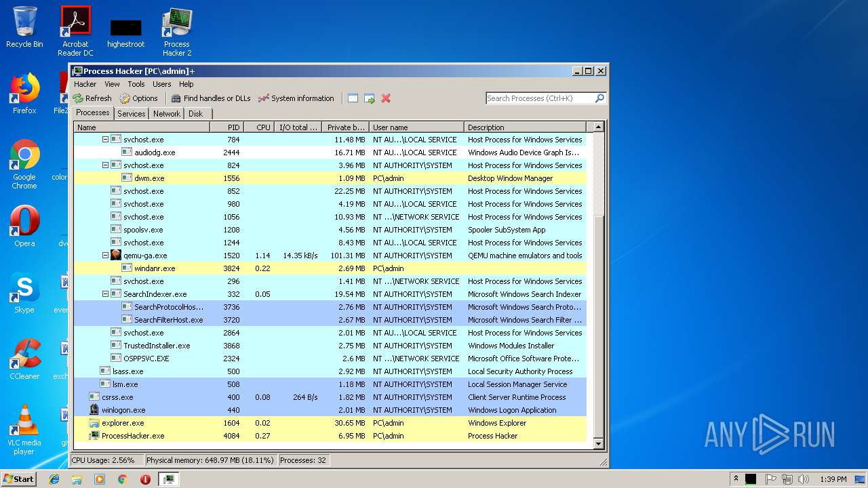Open the Firefox desktop icon
868x488 pixels.
point(24,94)
